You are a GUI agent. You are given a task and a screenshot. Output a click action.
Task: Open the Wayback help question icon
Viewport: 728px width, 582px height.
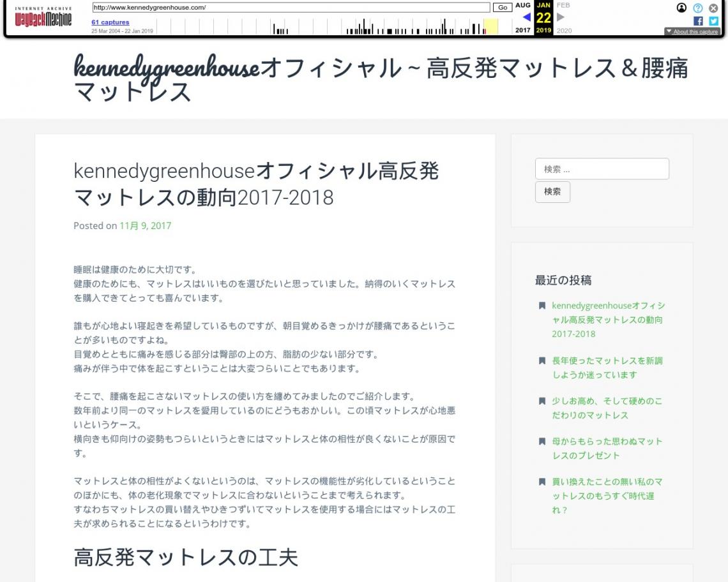point(698,8)
